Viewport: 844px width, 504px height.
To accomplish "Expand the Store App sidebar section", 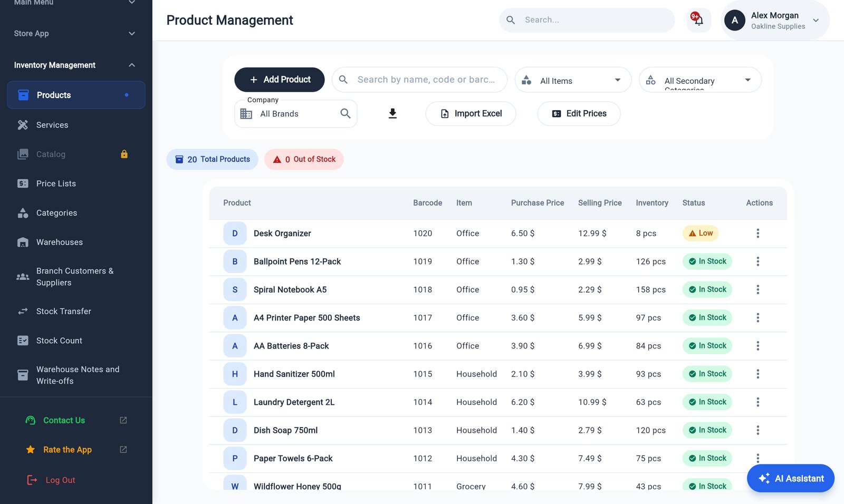I will 76,33.
